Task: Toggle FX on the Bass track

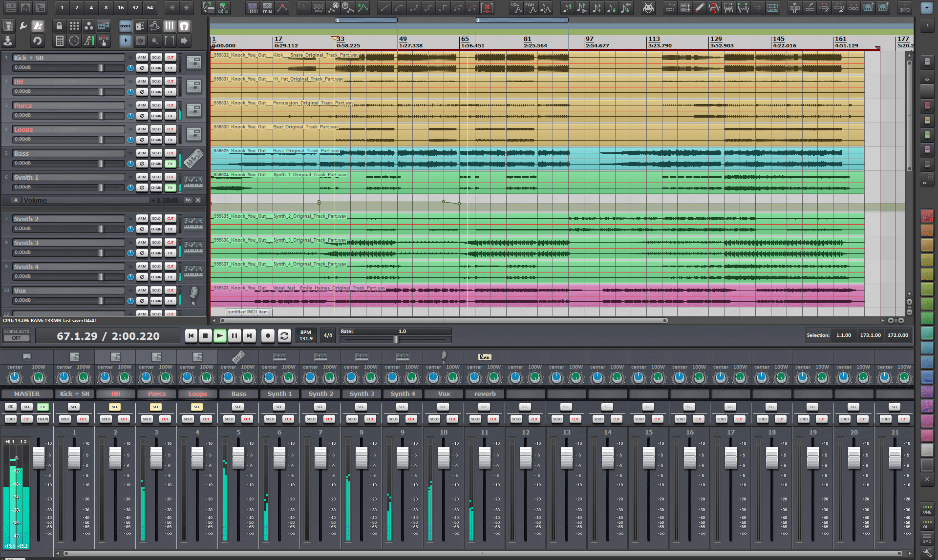Action: 170,164
